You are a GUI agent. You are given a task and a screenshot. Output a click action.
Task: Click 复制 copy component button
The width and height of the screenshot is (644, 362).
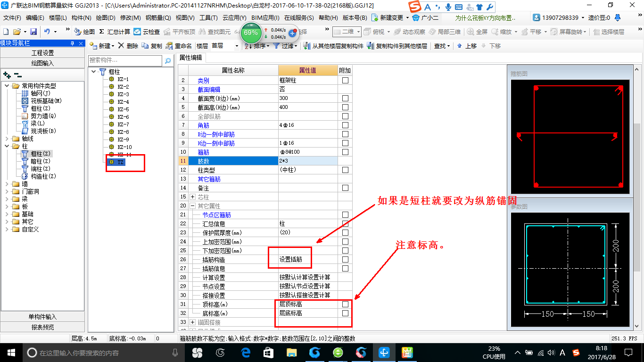click(152, 46)
